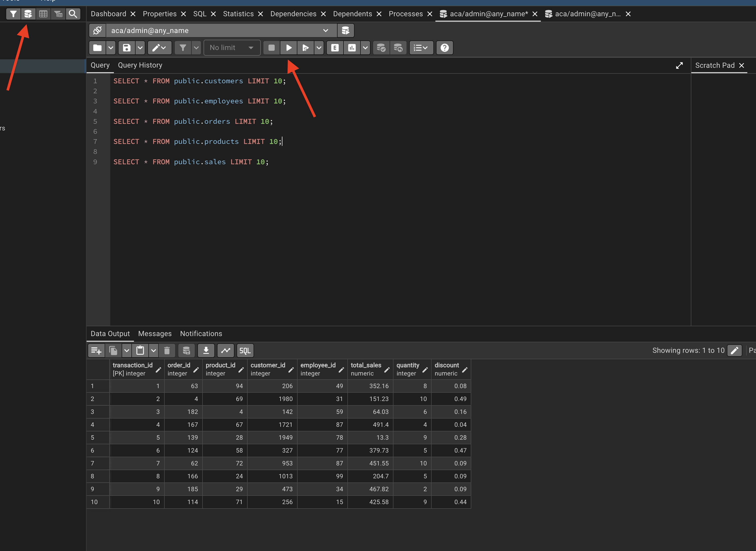Open the Messages output tab
The image size is (756, 551).
pos(155,333)
